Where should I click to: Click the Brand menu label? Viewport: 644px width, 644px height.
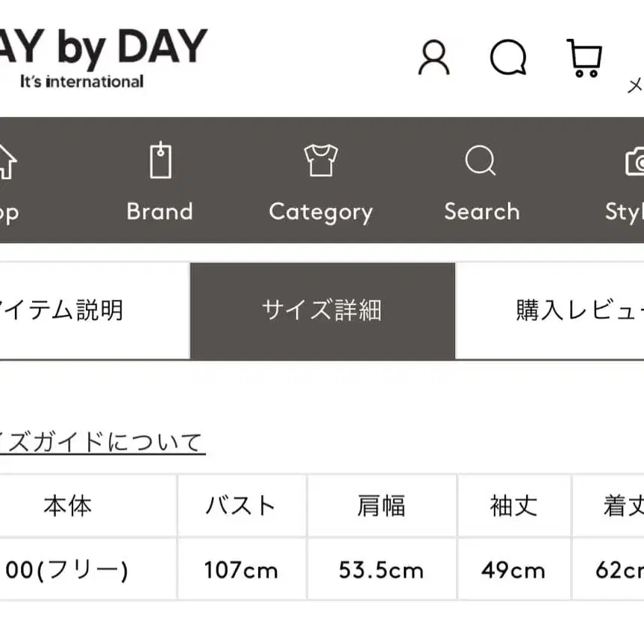point(160,212)
